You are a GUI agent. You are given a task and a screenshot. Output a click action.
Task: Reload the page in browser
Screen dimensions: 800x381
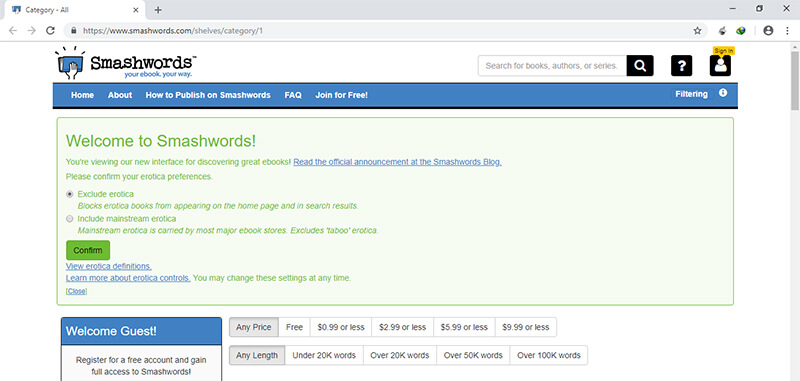50,31
